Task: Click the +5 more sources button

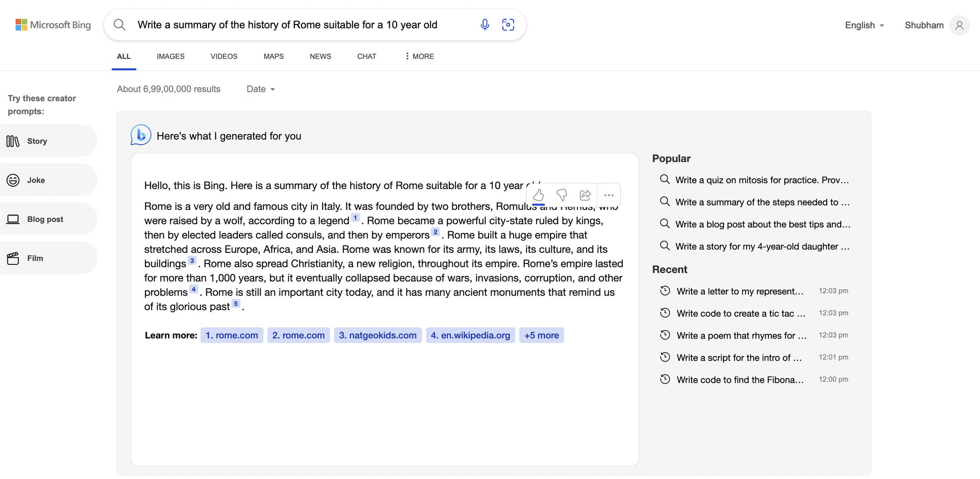Action: [x=542, y=335]
